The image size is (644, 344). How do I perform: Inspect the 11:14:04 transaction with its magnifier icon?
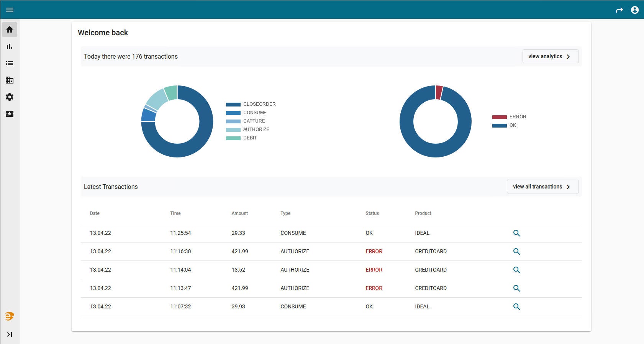point(516,270)
